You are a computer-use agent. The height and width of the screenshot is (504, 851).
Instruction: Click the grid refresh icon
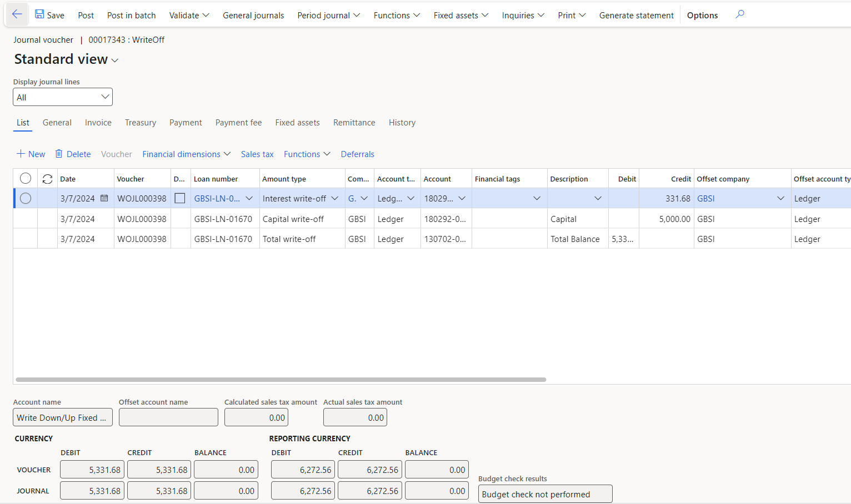(48, 179)
